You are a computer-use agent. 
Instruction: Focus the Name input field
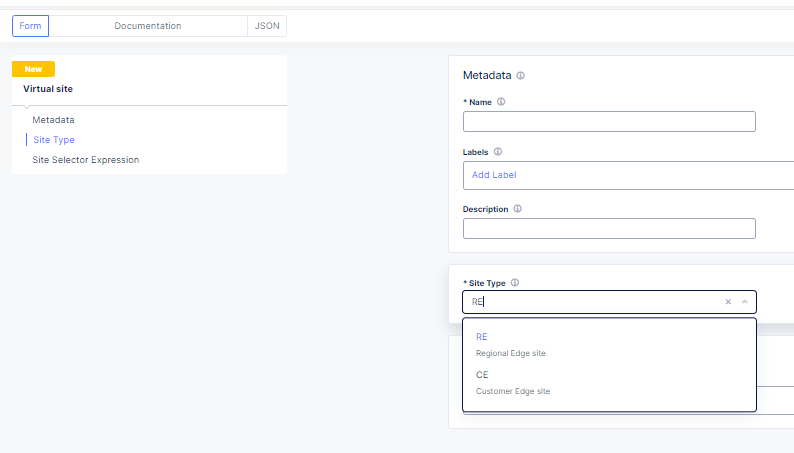[609, 122]
